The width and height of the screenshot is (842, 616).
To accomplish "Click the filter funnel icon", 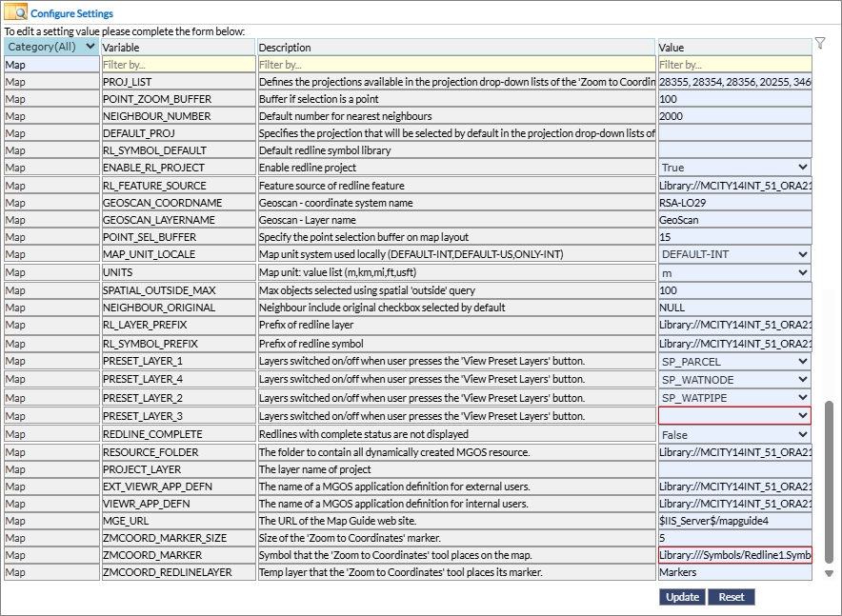I will coord(820,44).
